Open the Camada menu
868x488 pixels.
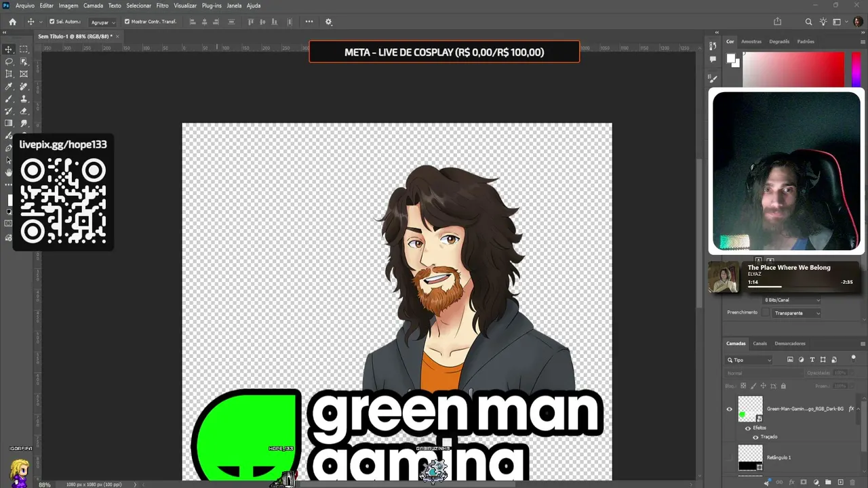point(94,5)
